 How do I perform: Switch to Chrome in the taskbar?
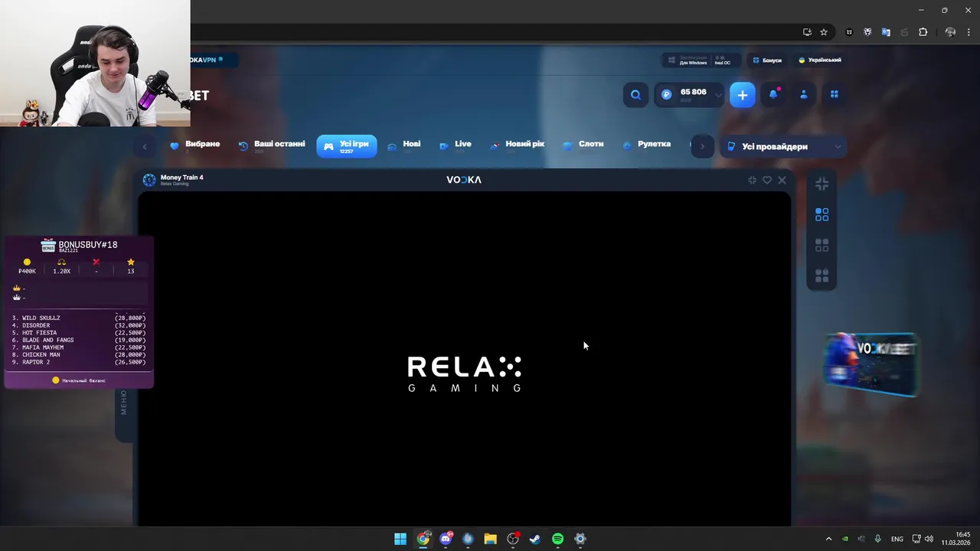point(423,539)
